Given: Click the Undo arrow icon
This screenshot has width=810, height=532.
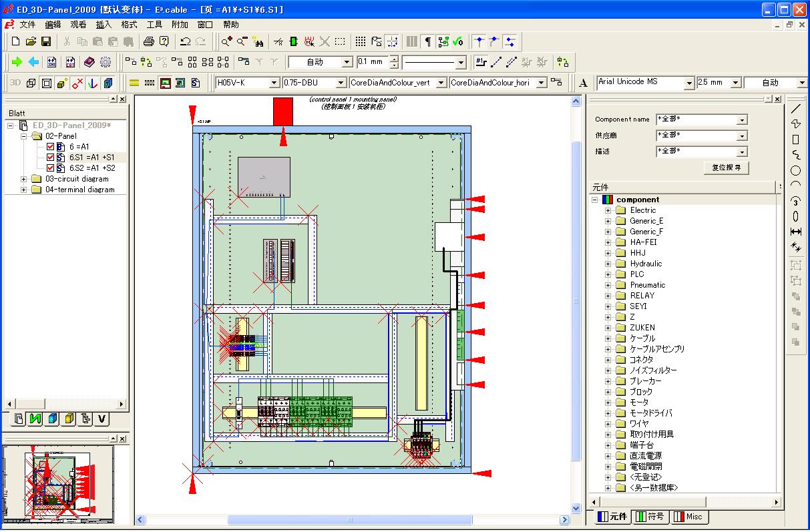Looking at the screenshot, I should pyautogui.click(x=186, y=41).
